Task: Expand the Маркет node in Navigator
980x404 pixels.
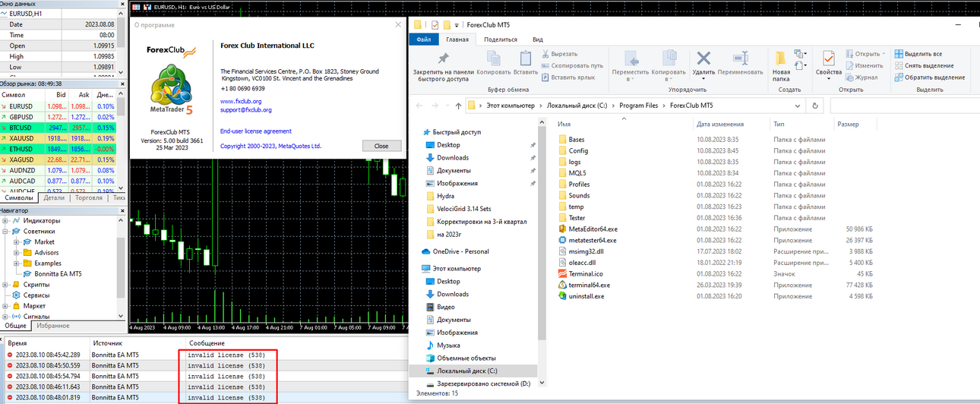Action: 5,305
